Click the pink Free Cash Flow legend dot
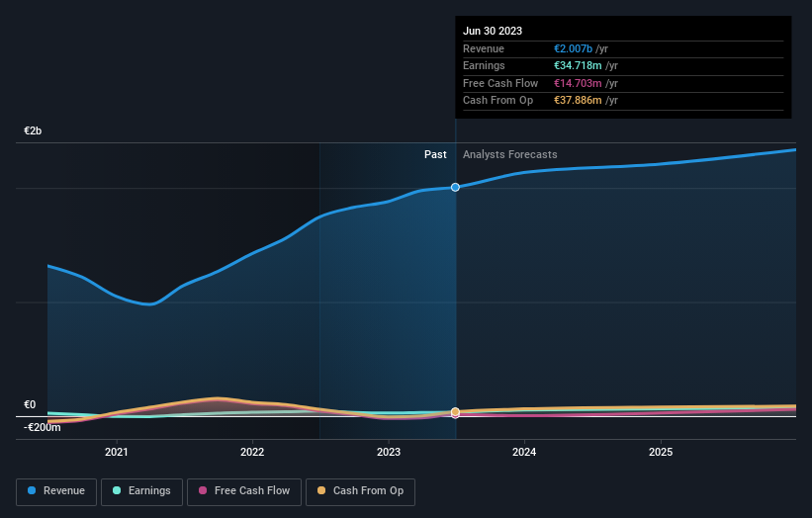Screen dimensions: 812x518 coord(203,490)
